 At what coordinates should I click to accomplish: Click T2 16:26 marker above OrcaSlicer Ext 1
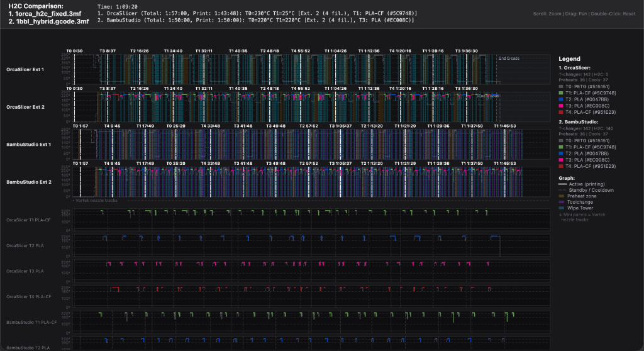[x=140, y=51]
